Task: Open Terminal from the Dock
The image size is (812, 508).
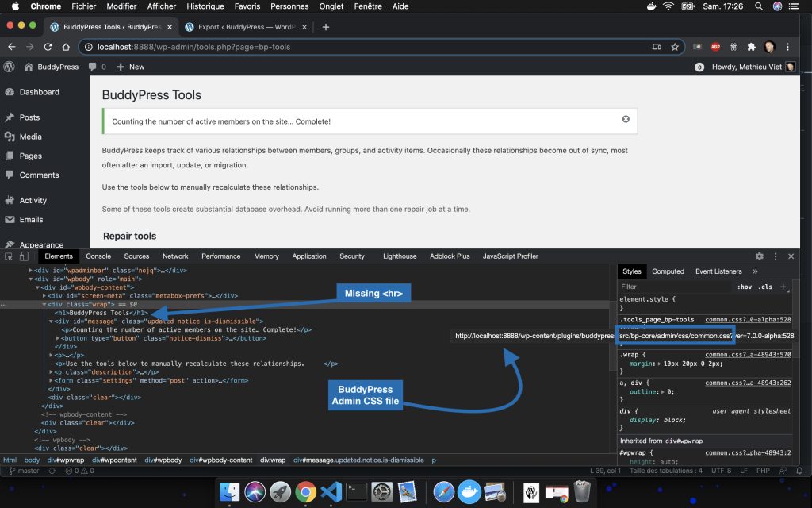Action: [356, 491]
